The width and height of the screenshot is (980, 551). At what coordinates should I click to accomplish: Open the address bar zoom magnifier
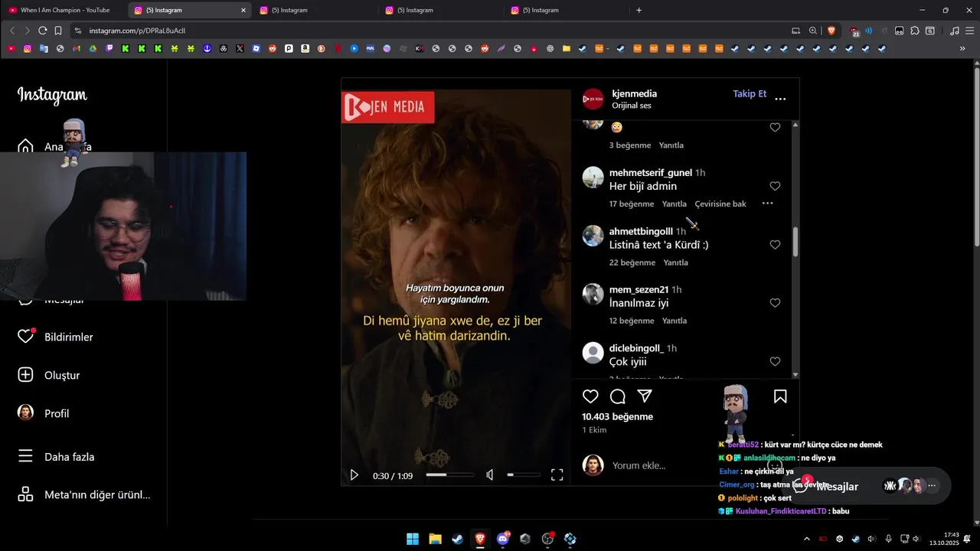point(813,31)
